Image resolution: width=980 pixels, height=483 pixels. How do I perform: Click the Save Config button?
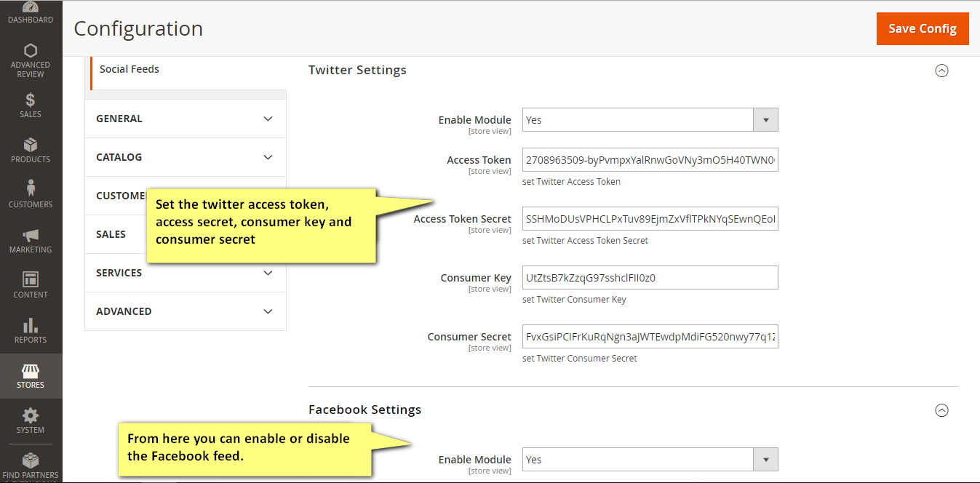coord(923,28)
